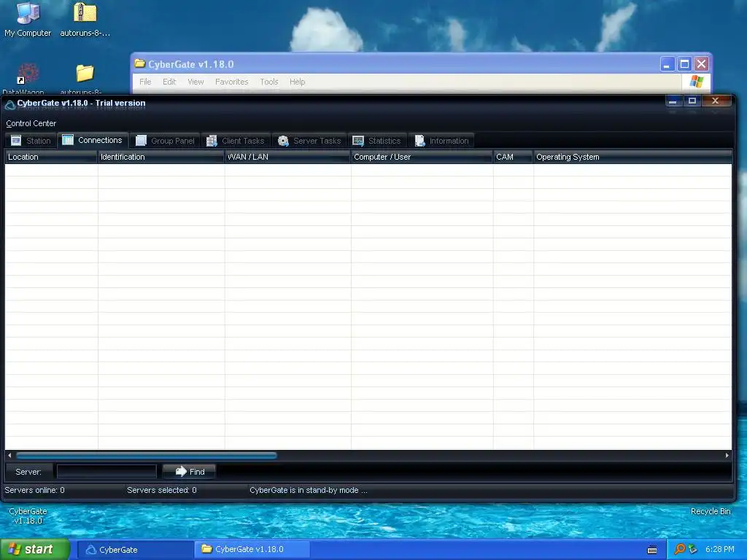Sort by the Operating System column header
747x560 pixels.
pos(632,157)
